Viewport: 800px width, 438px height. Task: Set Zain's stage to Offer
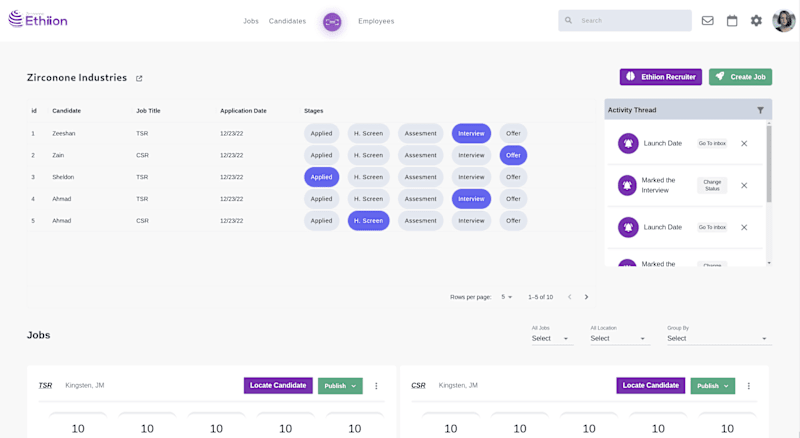(x=513, y=155)
